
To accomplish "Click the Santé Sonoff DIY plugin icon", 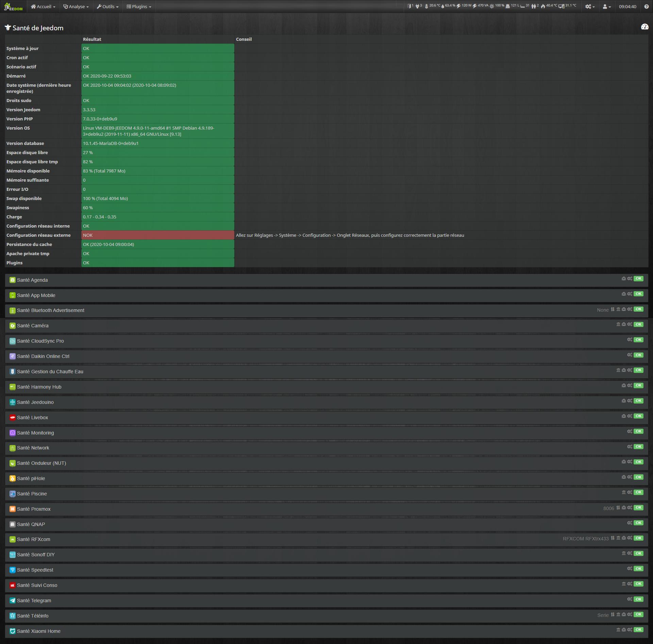I will tap(13, 555).
